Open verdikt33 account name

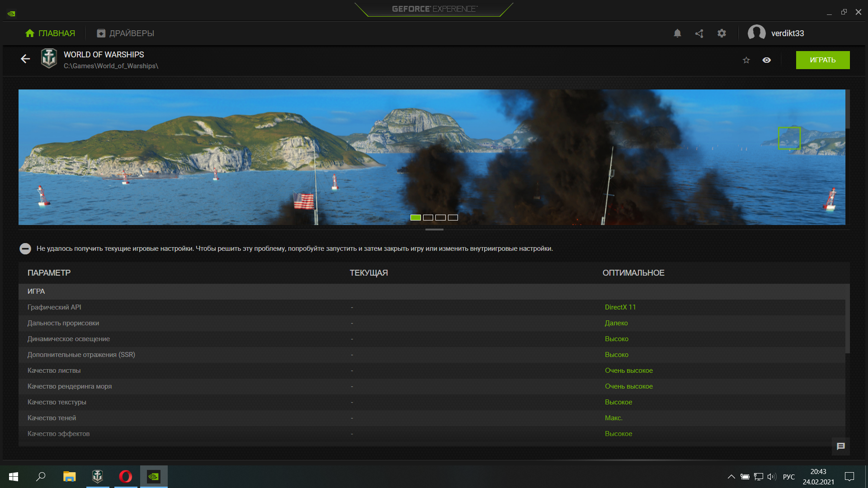788,33
